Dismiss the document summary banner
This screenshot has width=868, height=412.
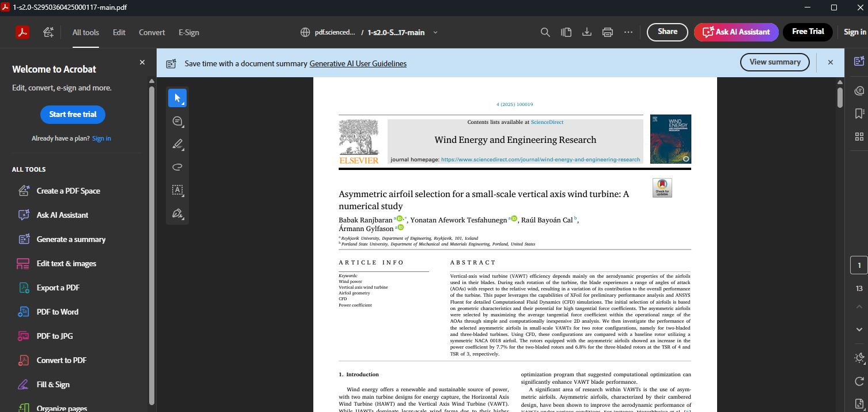tap(831, 62)
